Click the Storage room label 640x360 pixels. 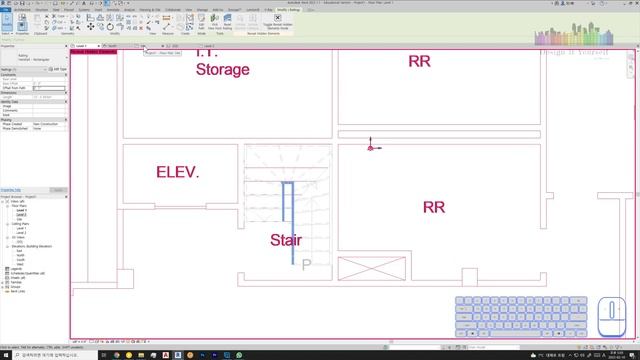222,69
